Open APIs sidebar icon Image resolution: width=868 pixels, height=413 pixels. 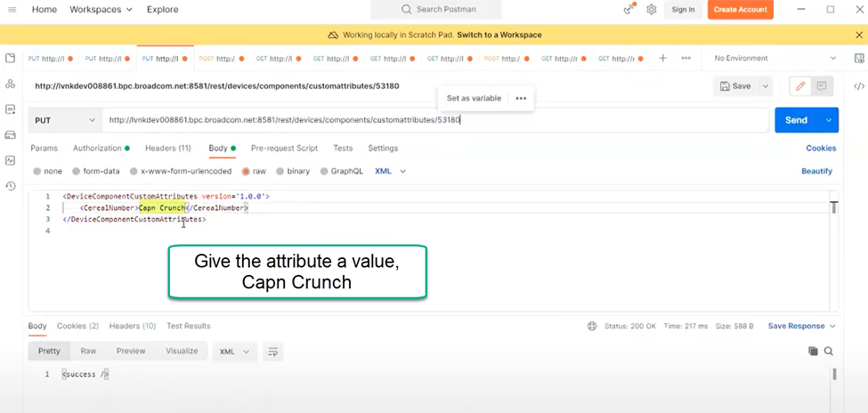coord(10,84)
